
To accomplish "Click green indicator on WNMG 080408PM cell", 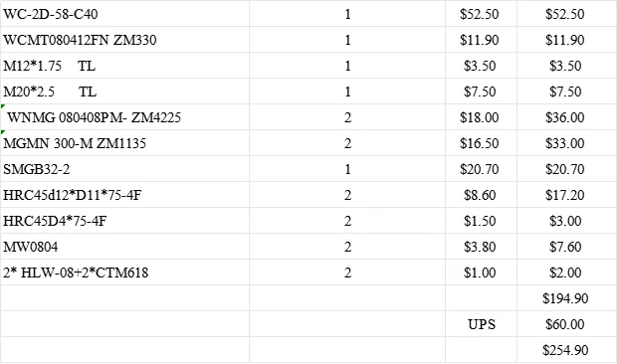I will coord(3,106).
